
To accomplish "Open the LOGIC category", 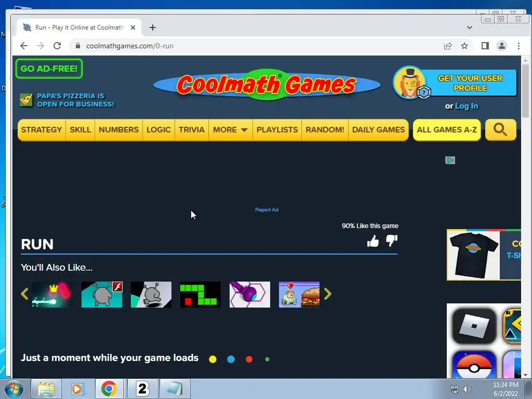I will pos(158,129).
